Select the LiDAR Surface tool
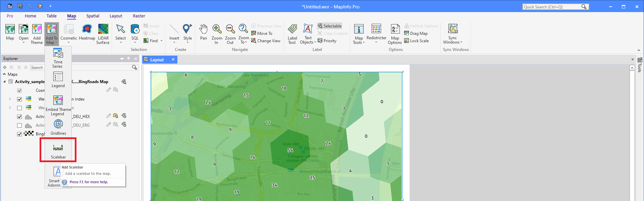This screenshot has height=201, width=644. 103,33
